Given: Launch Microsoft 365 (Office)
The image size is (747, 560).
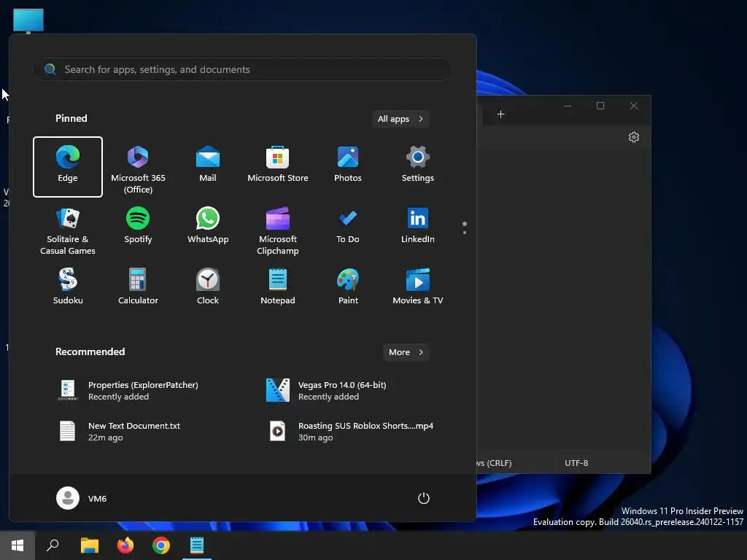Looking at the screenshot, I should coord(138,167).
